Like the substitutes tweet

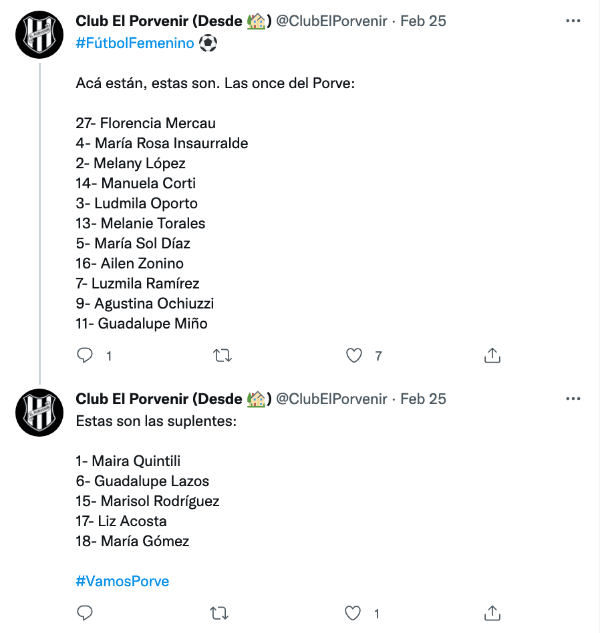pyautogui.click(x=353, y=612)
